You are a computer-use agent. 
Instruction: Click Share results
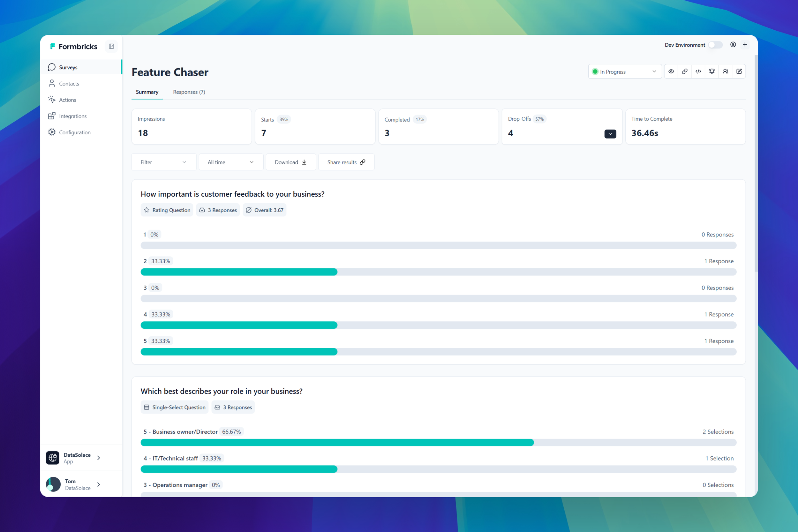point(346,162)
